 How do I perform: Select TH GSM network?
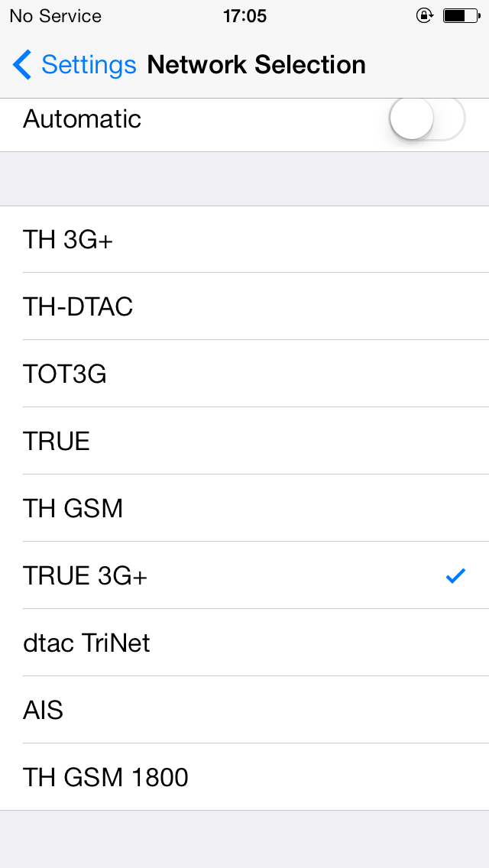244,508
